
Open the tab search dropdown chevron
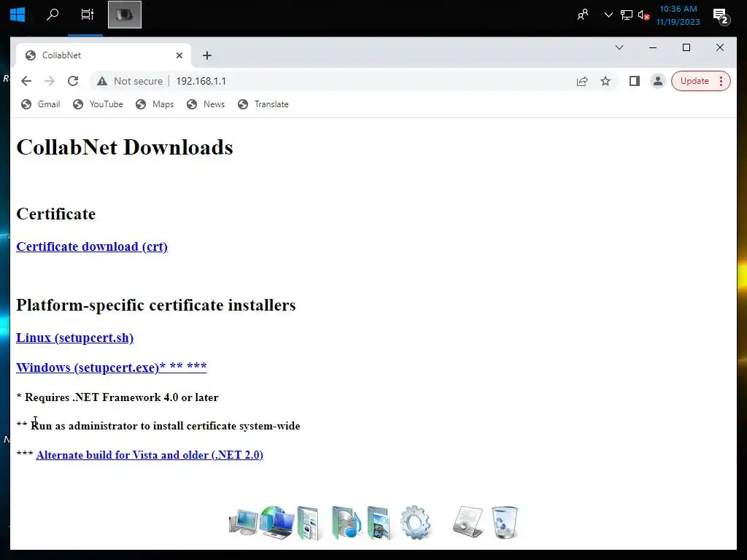619,47
